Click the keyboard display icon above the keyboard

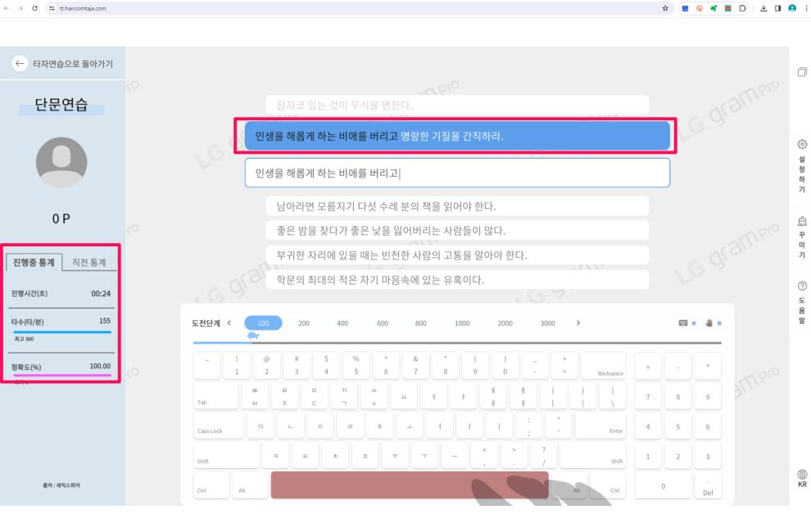pos(682,322)
